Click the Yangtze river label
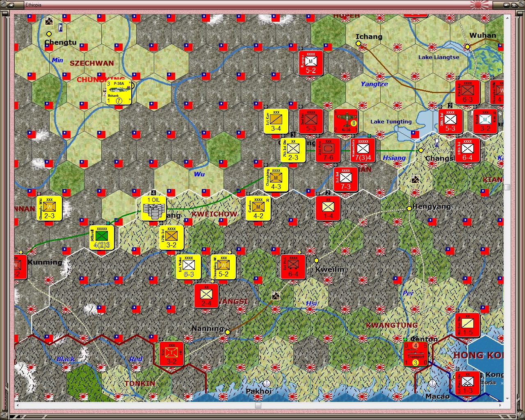Viewport: 525px width, 420px height. click(374, 84)
